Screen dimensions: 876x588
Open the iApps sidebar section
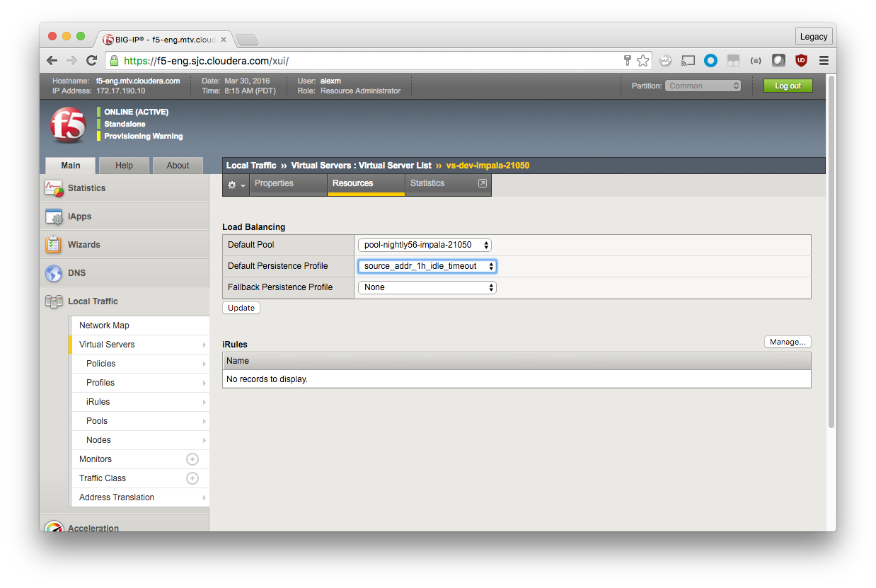(79, 217)
